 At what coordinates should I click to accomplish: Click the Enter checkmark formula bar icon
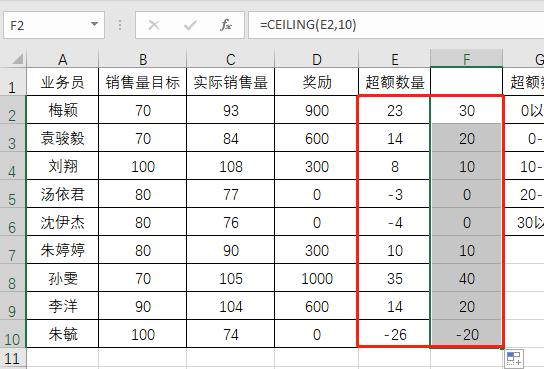[190, 25]
